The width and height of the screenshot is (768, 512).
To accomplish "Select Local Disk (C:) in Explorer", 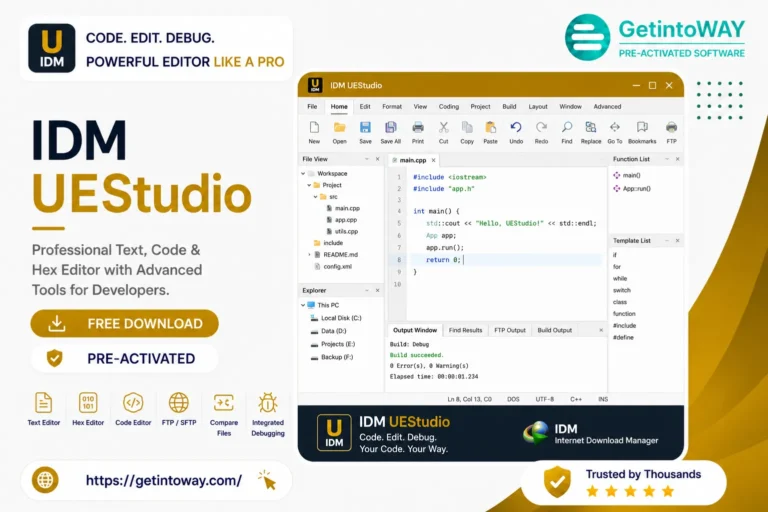I will click(x=341, y=318).
